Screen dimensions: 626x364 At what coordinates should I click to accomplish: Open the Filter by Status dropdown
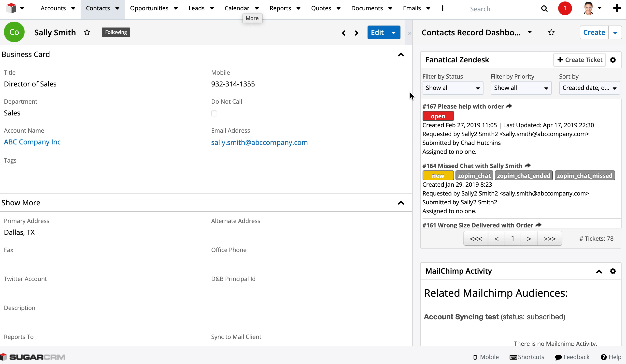pos(453,88)
